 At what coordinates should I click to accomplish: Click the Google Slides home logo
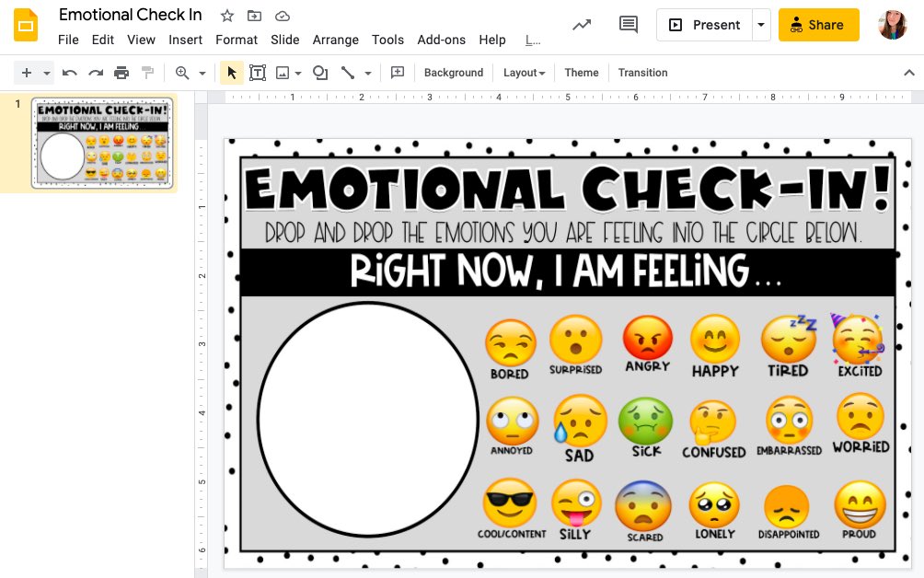[26, 26]
